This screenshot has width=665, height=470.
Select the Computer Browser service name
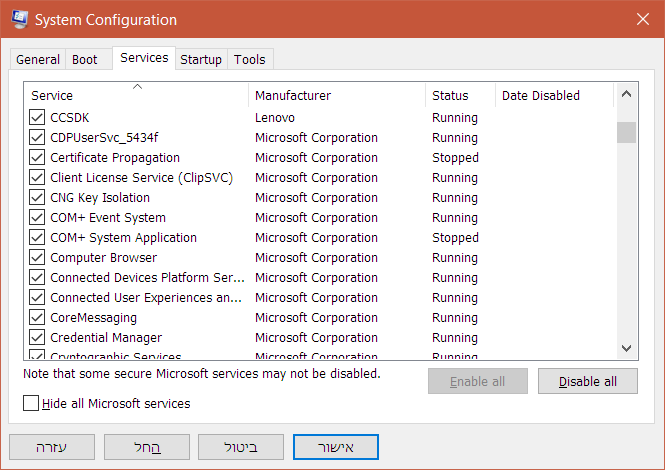[103, 257]
